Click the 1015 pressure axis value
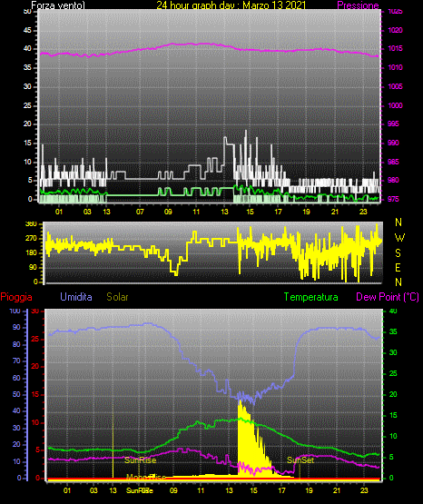This screenshot has height=504, width=423. pyautogui.click(x=395, y=48)
